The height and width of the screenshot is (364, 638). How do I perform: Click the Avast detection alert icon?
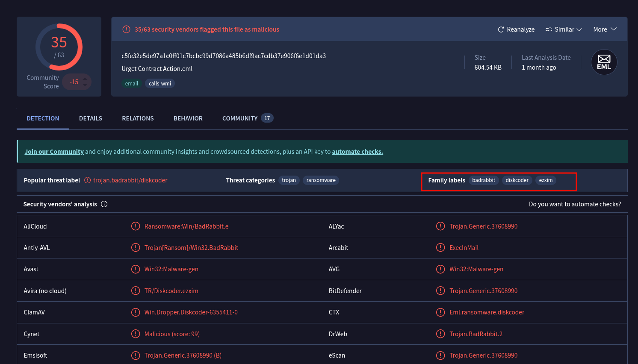(136, 269)
